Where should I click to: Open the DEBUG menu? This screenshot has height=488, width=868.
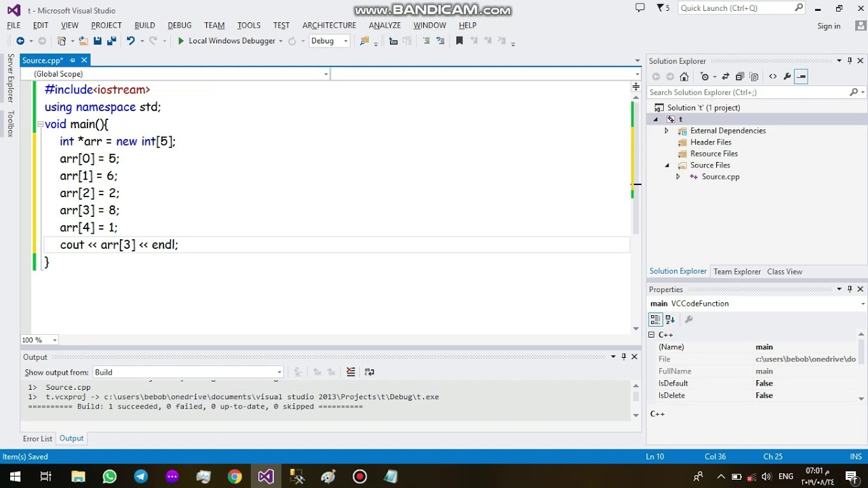tap(180, 25)
